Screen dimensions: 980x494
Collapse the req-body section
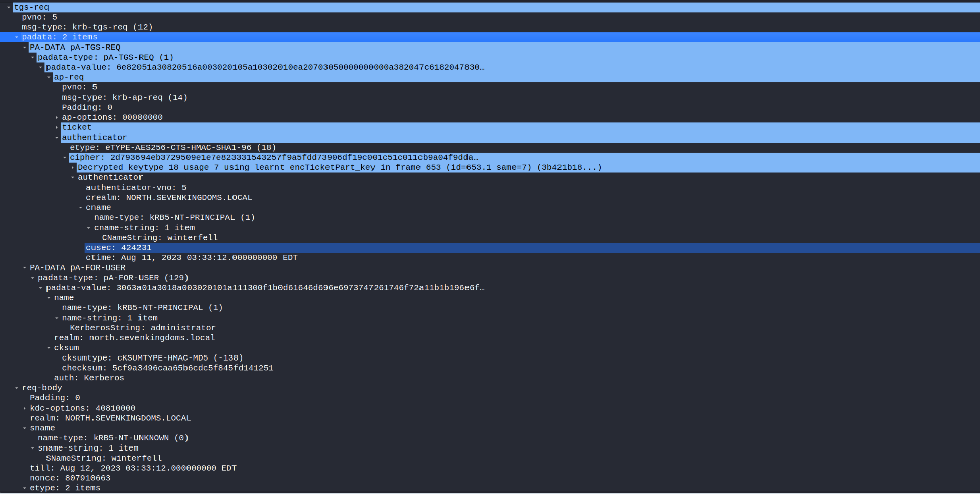coord(17,388)
